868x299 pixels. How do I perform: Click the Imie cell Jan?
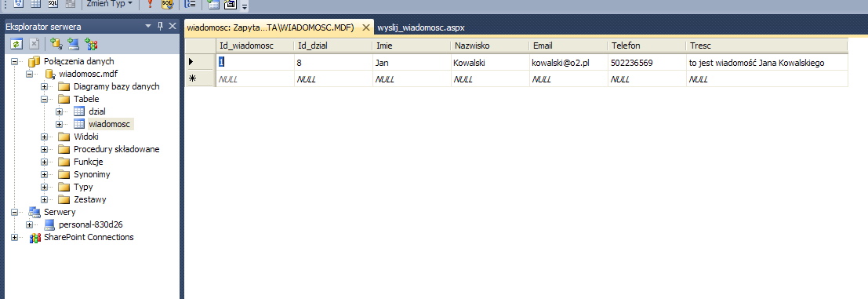point(412,63)
